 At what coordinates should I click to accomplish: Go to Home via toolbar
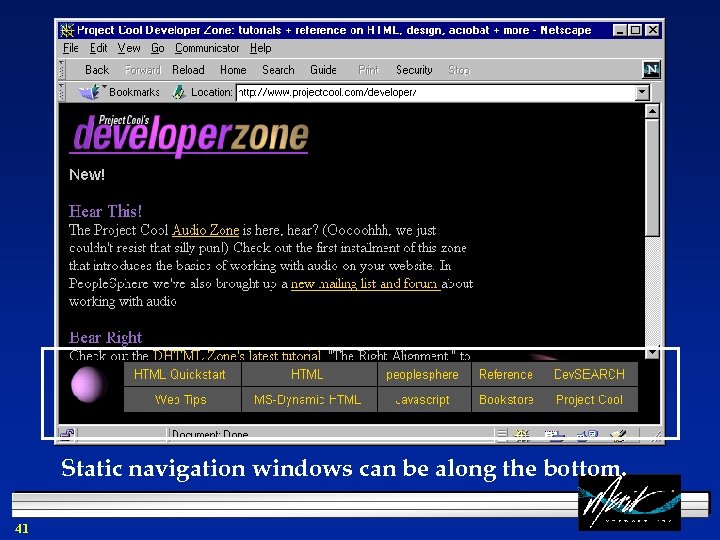(x=233, y=70)
